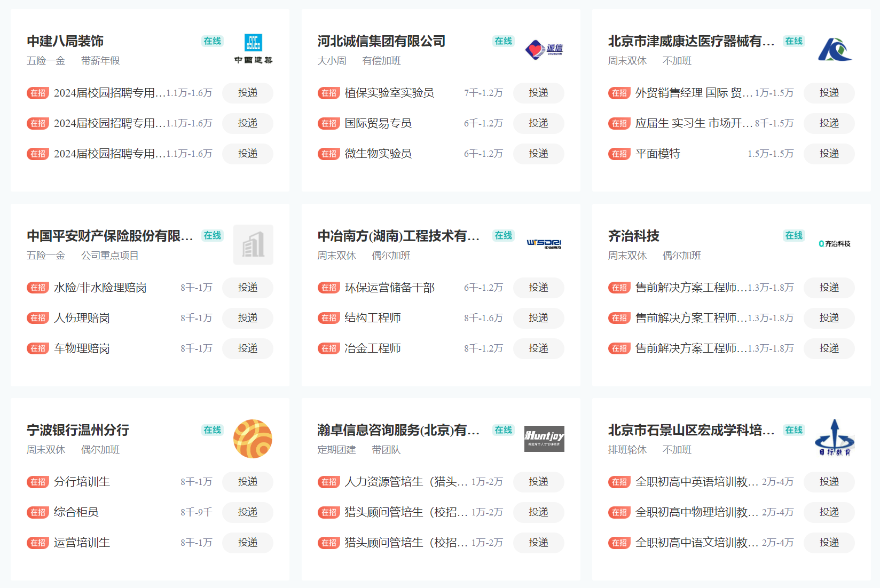
Task: Click the 在招 tag next to 综合柜员
Action: 38,512
